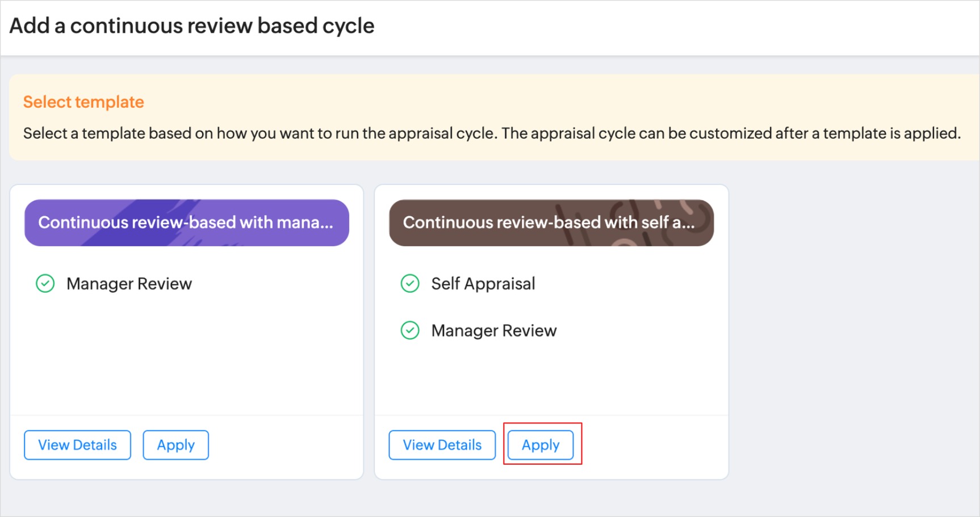Click Manager Review check icon in brown template card
The image size is (980, 517).
pyautogui.click(x=410, y=330)
